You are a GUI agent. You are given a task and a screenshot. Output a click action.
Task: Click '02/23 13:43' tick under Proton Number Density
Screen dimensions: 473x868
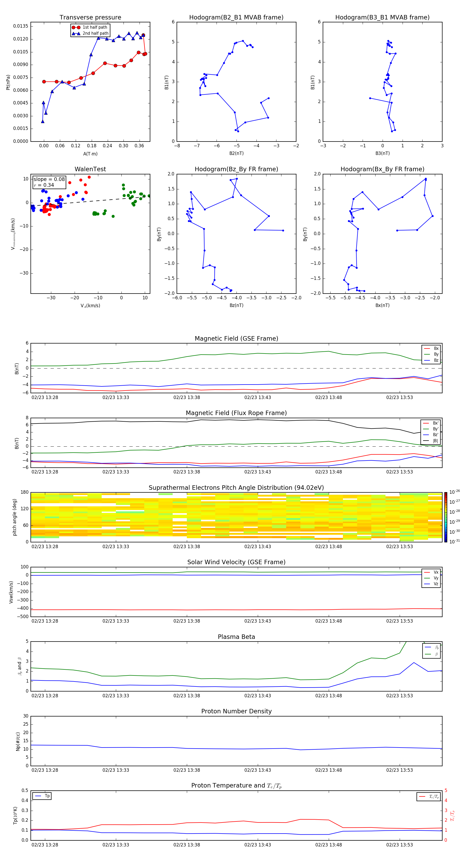tap(258, 770)
